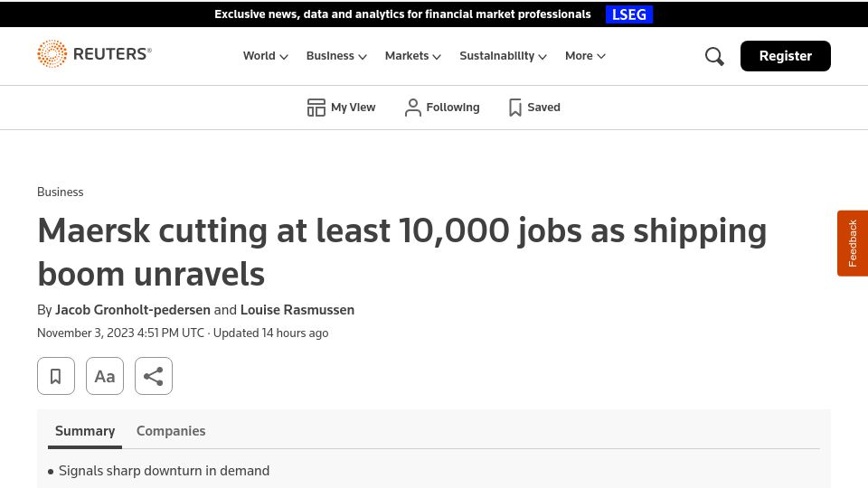Expand the Markets dropdown
Screen dimensions: 868x488
tap(413, 56)
